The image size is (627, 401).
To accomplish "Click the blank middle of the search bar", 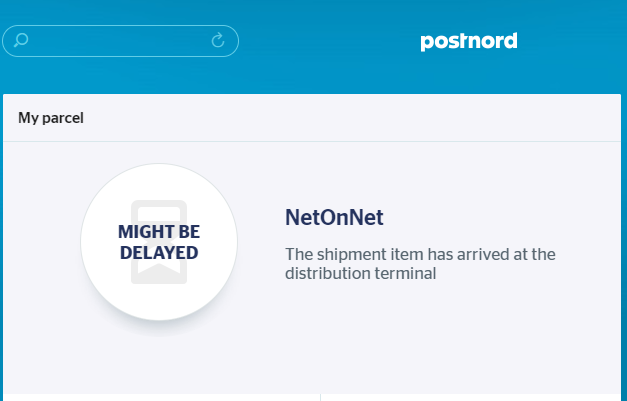I will point(120,40).
